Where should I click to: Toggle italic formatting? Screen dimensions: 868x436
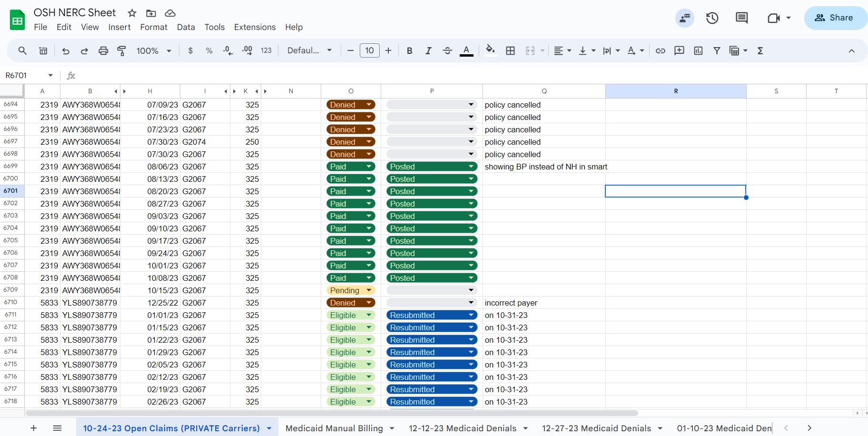tap(428, 50)
